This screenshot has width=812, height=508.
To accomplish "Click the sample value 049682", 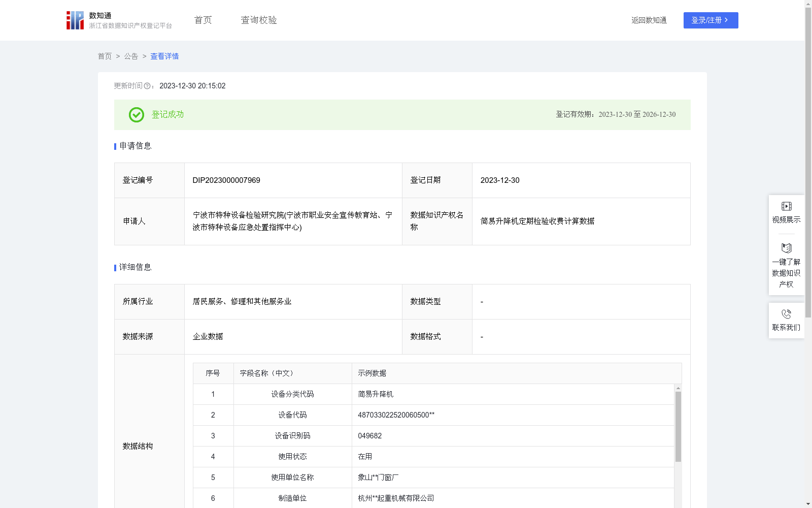I will 369,436.
